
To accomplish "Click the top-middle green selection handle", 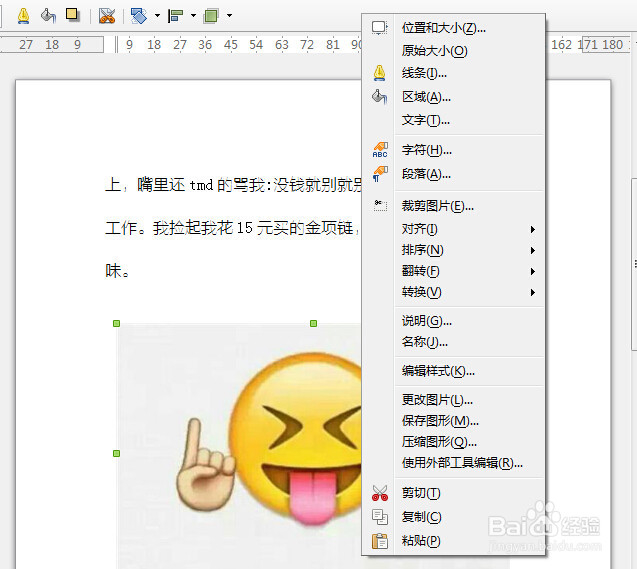I will pyautogui.click(x=313, y=324).
